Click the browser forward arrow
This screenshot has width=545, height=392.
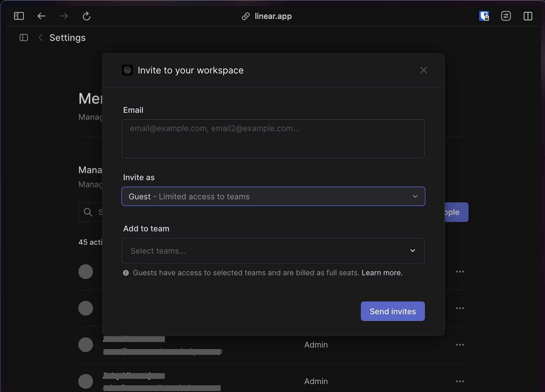pos(64,16)
